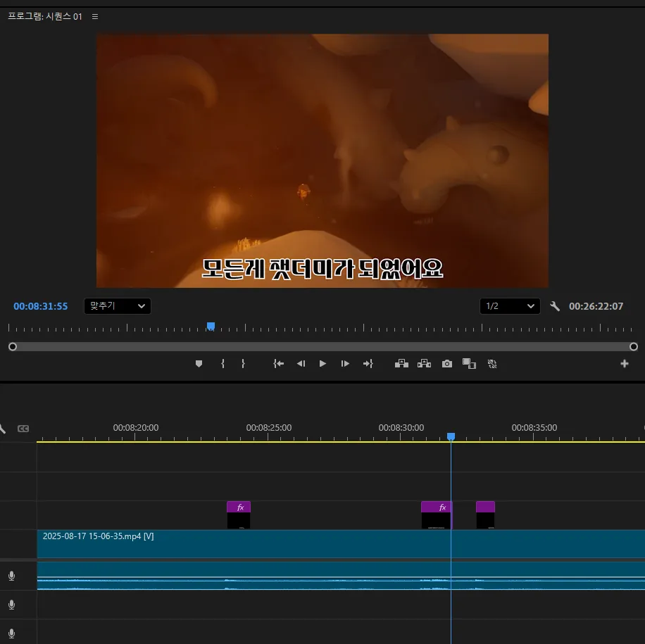Image resolution: width=645 pixels, height=644 pixels.
Task: Export a frame with the camera icon
Action: pos(446,364)
